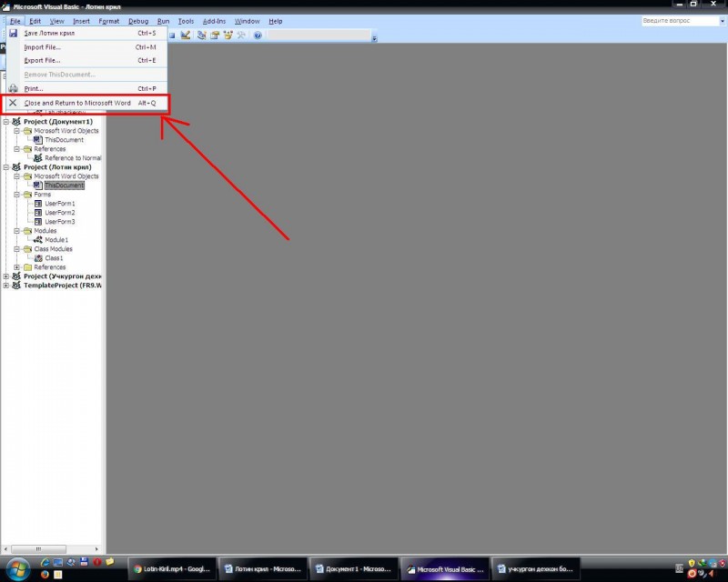Open the Tools menu
This screenshot has height=582, width=728.
pyautogui.click(x=186, y=21)
